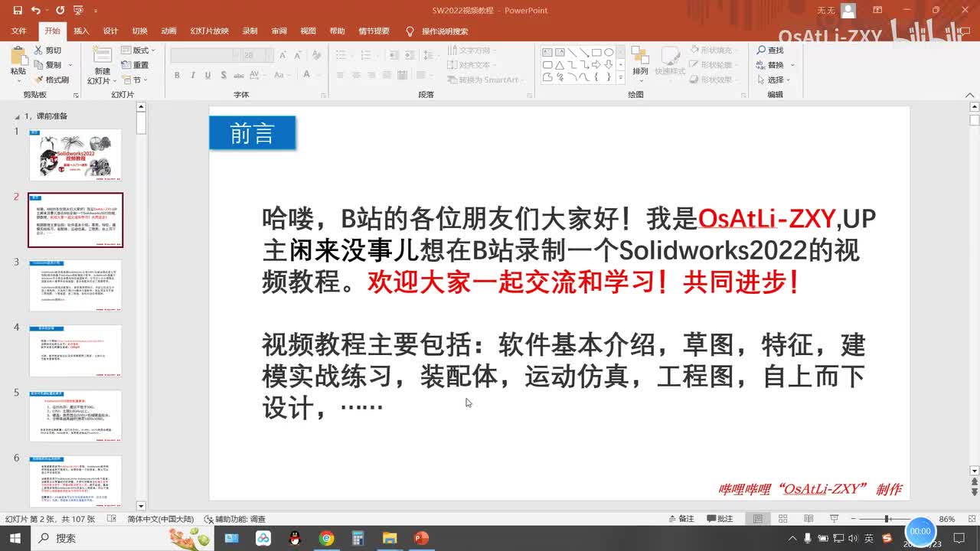Pick the straight line shape
This screenshot has height=551, width=980.
[572, 52]
